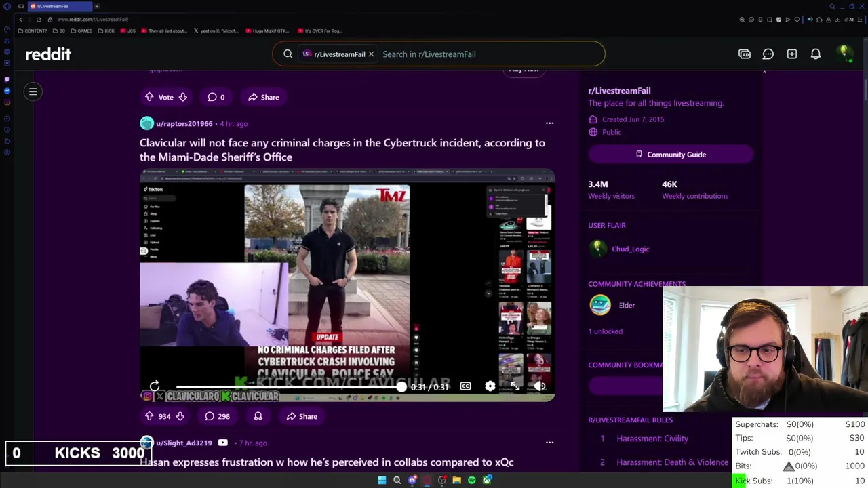This screenshot has width=868, height=488.
Task: Upvote the top post next to Vote
Action: click(x=149, y=97)
